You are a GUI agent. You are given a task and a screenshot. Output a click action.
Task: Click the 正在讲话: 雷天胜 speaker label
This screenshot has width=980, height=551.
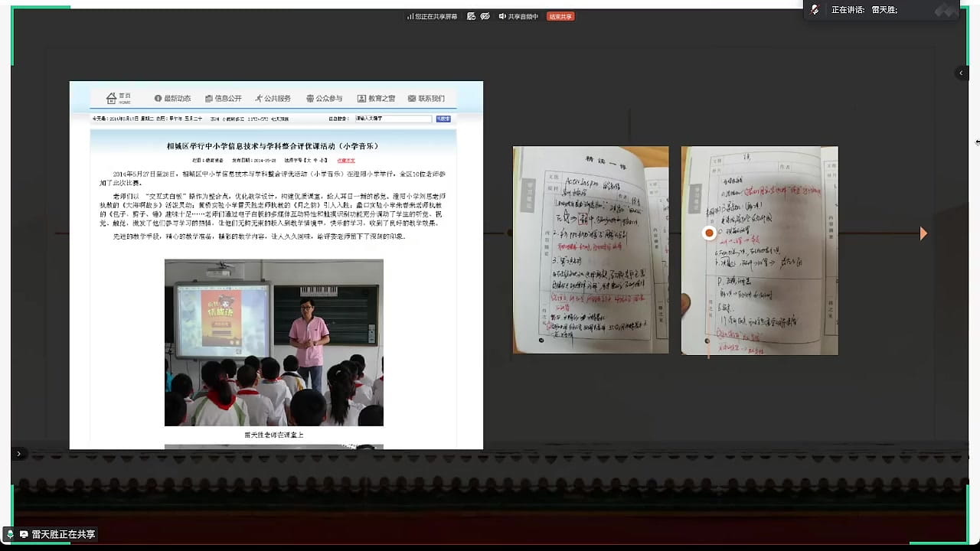click(x=864, y=10)
